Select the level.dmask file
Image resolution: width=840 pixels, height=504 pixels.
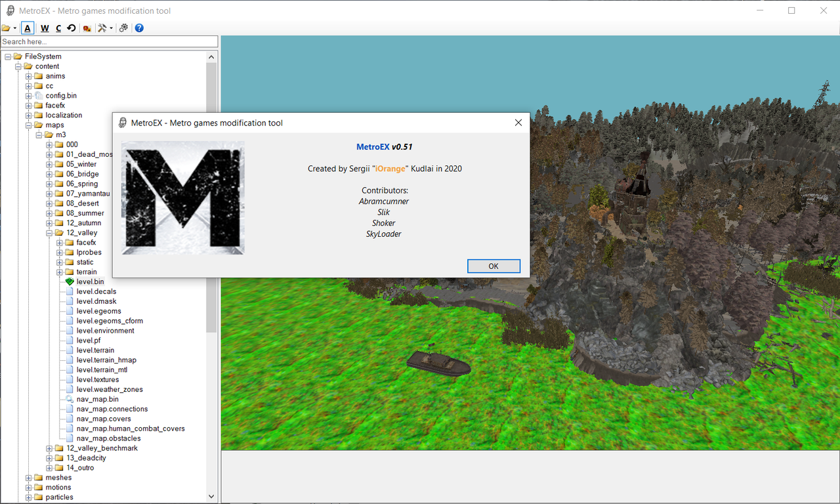click(96, 301)
